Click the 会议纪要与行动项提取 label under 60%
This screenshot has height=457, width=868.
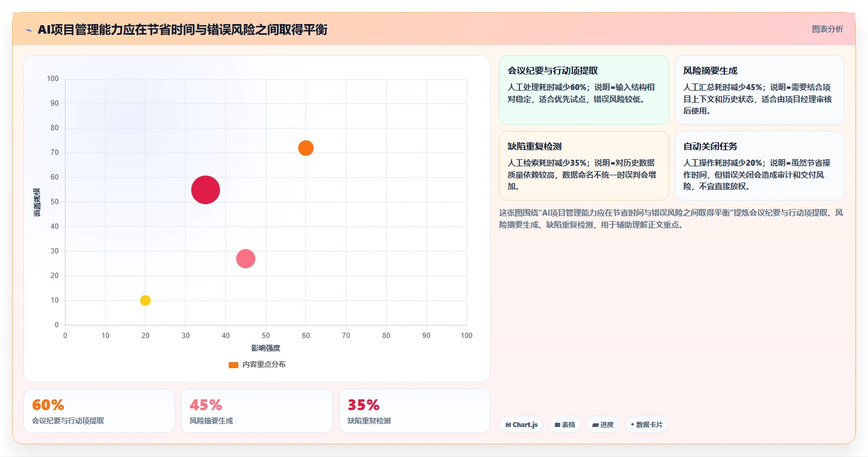[x=68, y=421]
